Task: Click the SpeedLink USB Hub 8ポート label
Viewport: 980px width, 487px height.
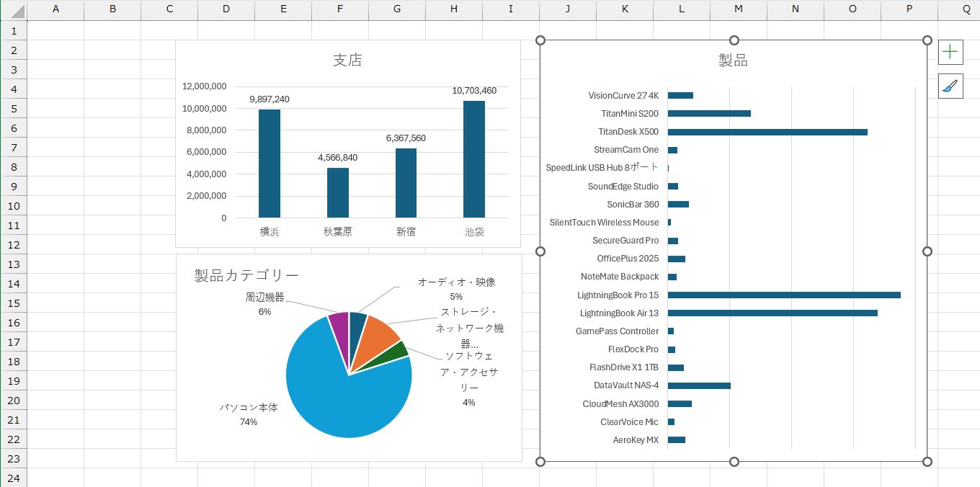Action: (x=602, y=168)
